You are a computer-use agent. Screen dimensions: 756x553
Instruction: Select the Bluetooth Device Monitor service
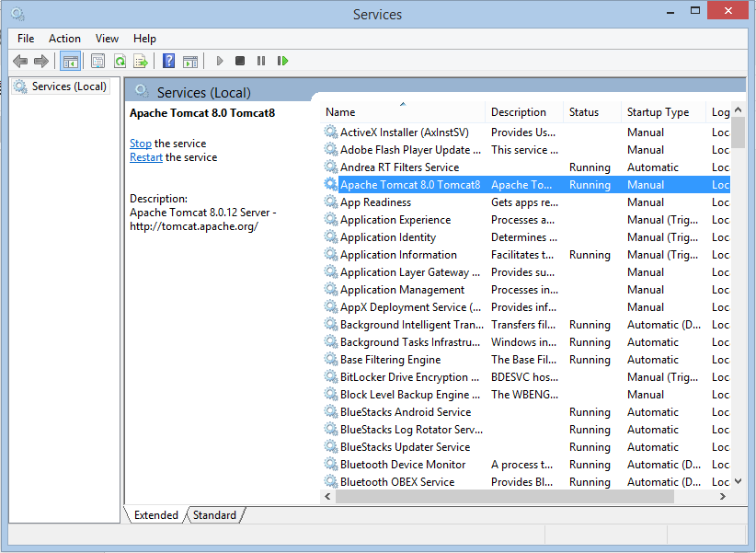pos(525,465)
